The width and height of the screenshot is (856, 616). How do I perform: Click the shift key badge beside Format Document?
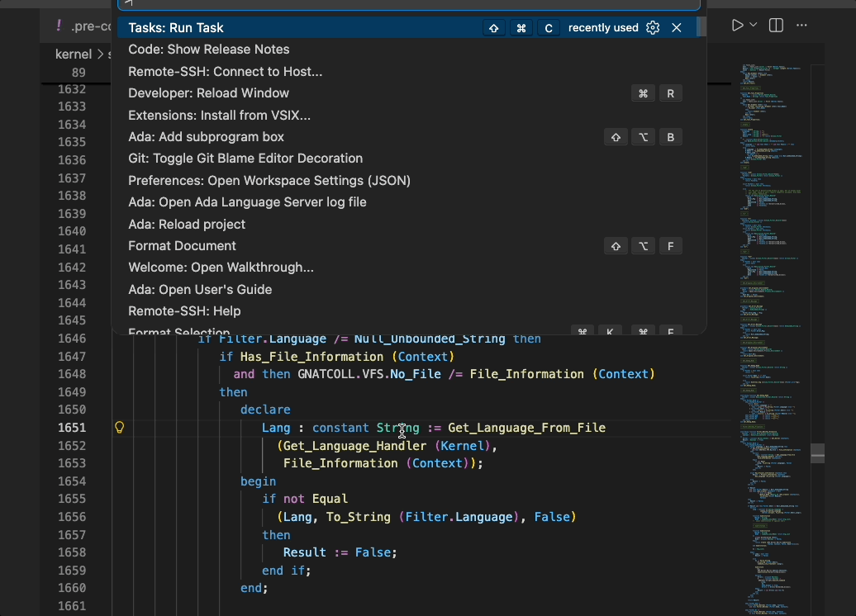pos(616,245)
